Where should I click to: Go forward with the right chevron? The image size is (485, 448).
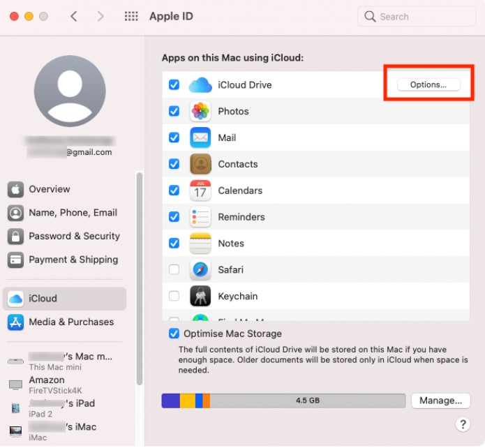coord(100,16)
